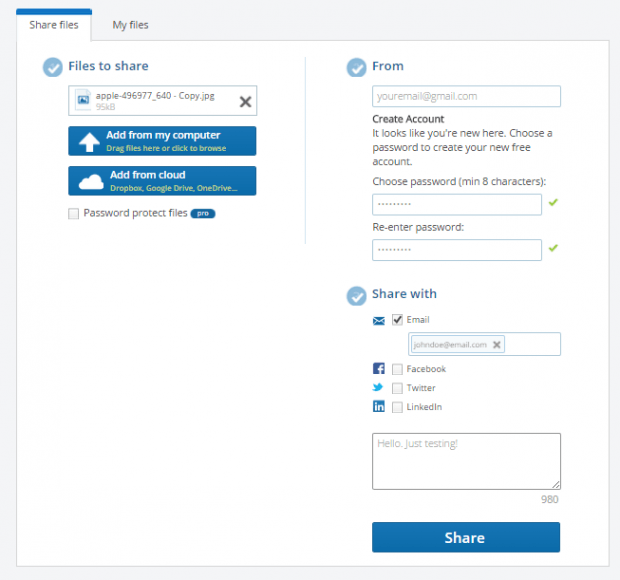Click the Facebook logo icon
The width and height of the screenshot is (620, 580).
point(379,368)
